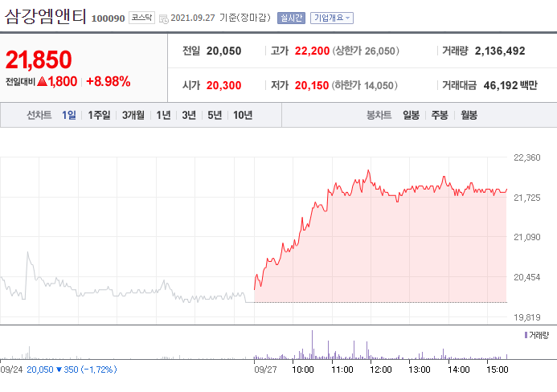Viewport: 557px width, 392px height.
Task: Click the change percentage +8.98%
Action: point(109,82)
